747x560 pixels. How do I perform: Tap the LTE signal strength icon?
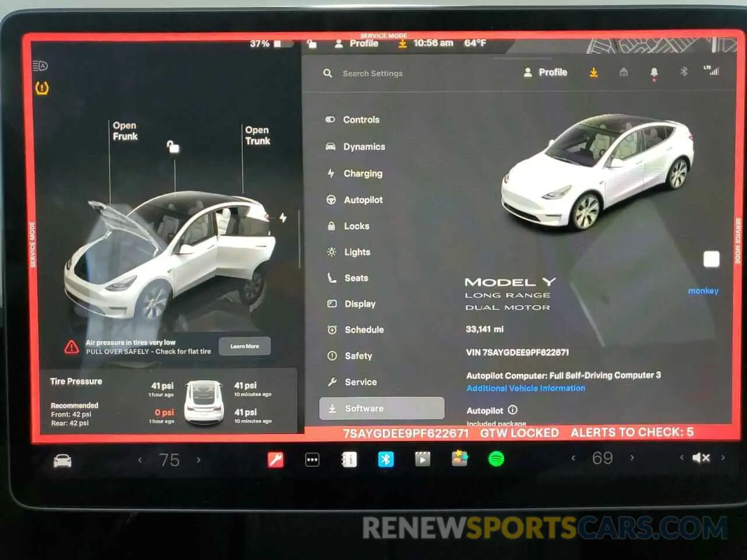click(711, 71)
